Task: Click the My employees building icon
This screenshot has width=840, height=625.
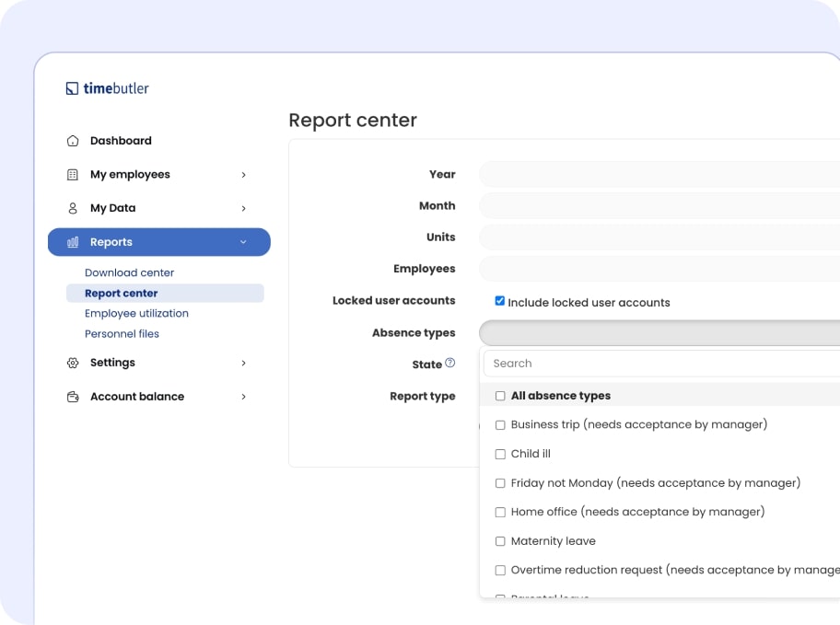Action: click(x=73, y=175)
